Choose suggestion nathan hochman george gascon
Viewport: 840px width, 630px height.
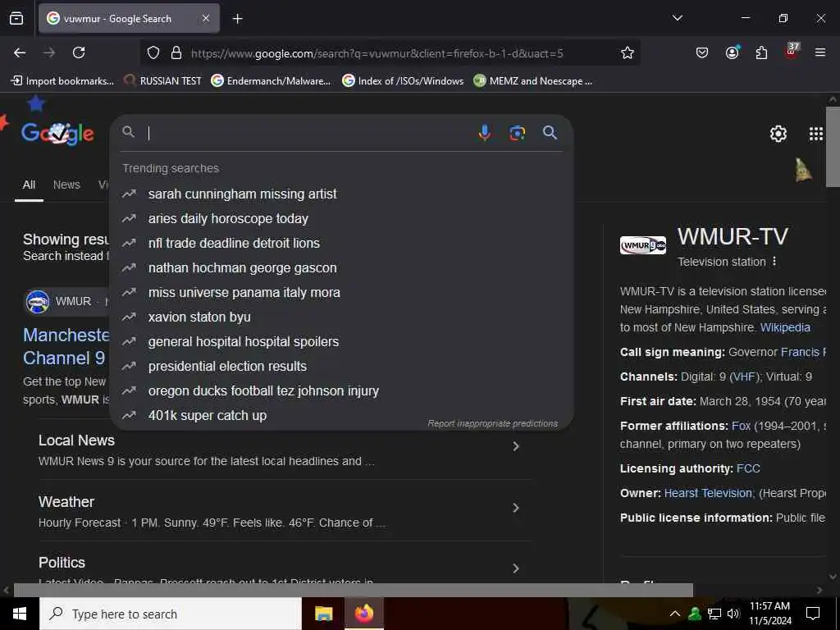tap(342, 268)
